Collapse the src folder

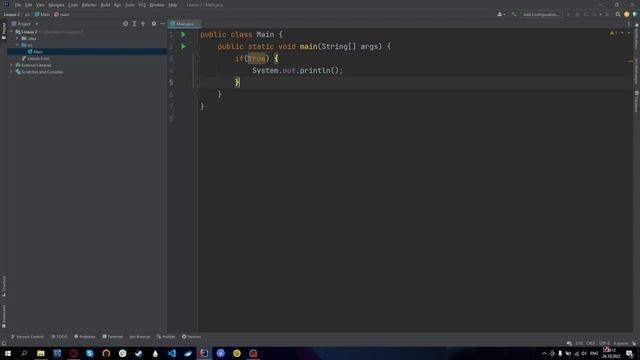(18, 45)
